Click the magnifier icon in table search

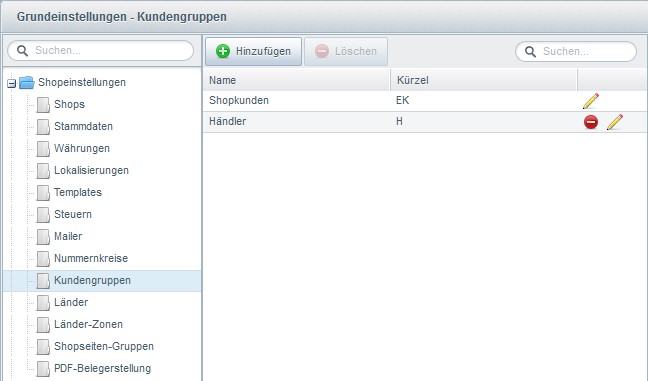[x=530, y=52]
